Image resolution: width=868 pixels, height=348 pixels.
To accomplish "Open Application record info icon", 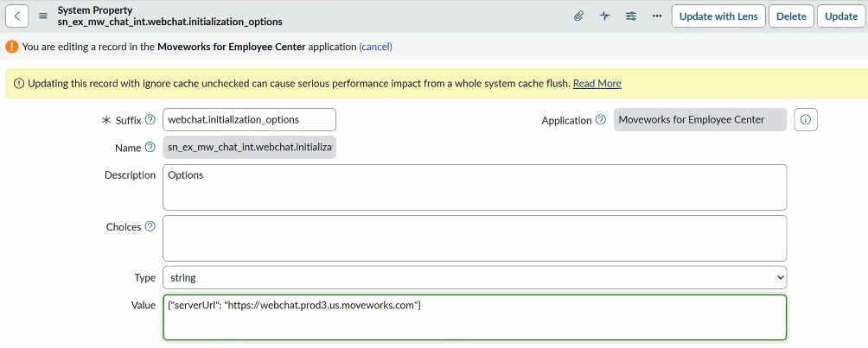I will [x=806, y=119].
